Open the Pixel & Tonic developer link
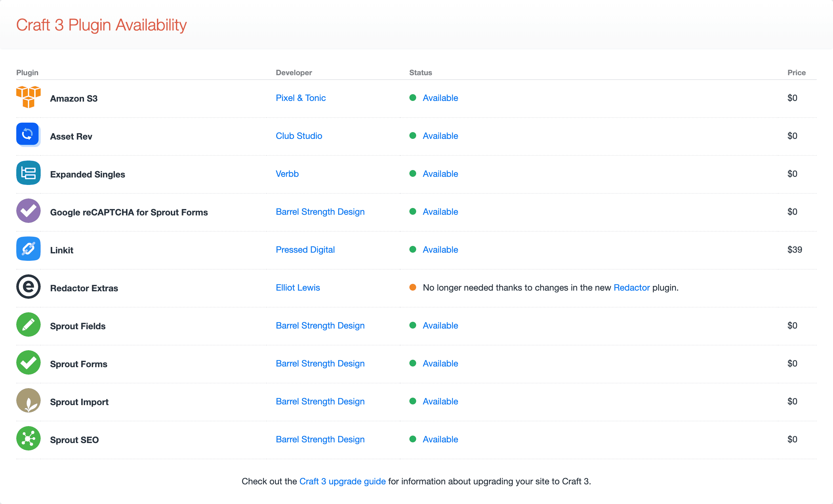Screen dimensions: 833x504 pyautogui.click(x=301, y=98)
